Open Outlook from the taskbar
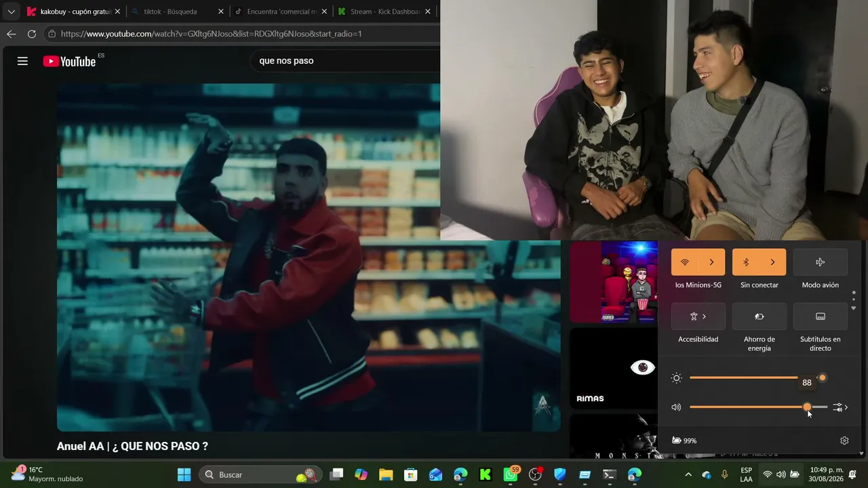 (x=435, y=474)
